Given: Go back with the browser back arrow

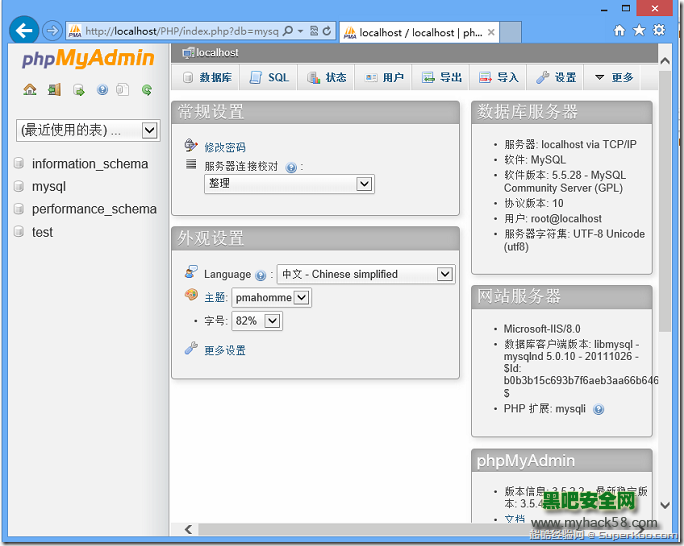Looking at the screenshot, I should click(x=24, y=30).
